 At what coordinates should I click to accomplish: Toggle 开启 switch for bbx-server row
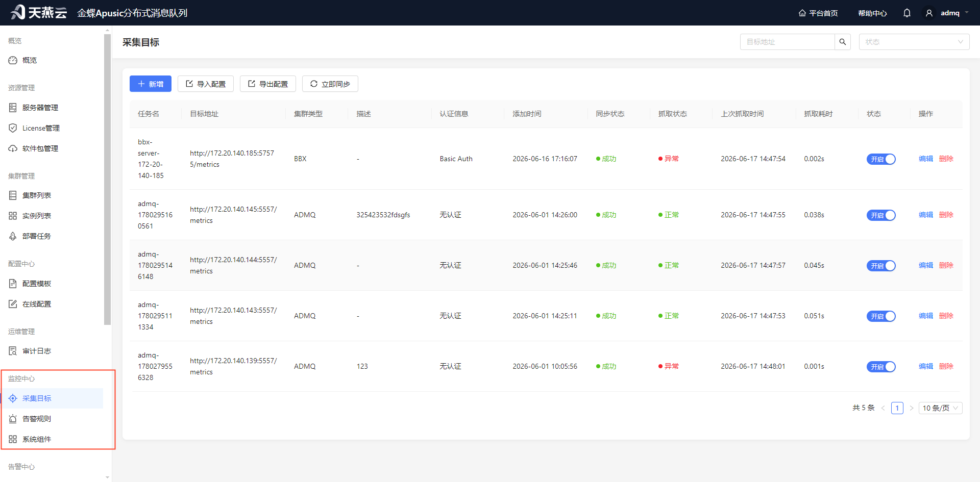tap(881, 159)
